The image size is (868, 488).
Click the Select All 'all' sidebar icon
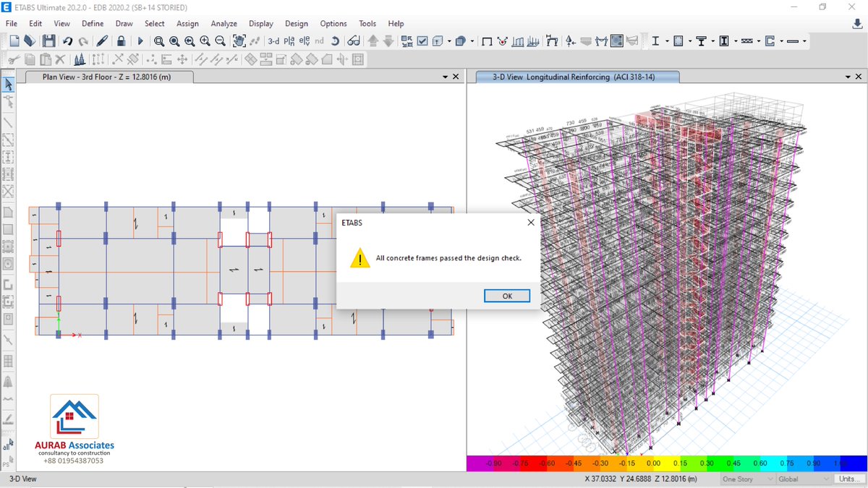(x=8, y=447)
